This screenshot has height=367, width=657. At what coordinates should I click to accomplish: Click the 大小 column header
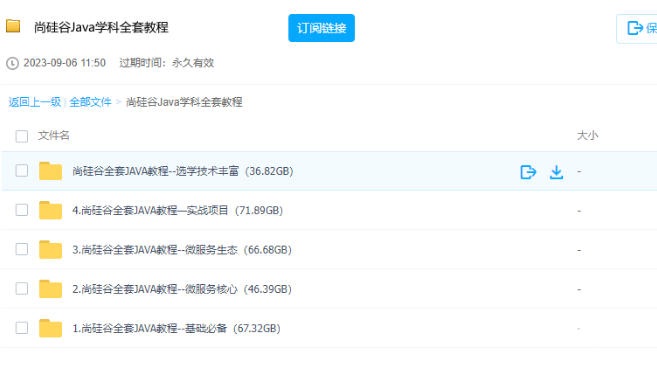pos(587,135)
